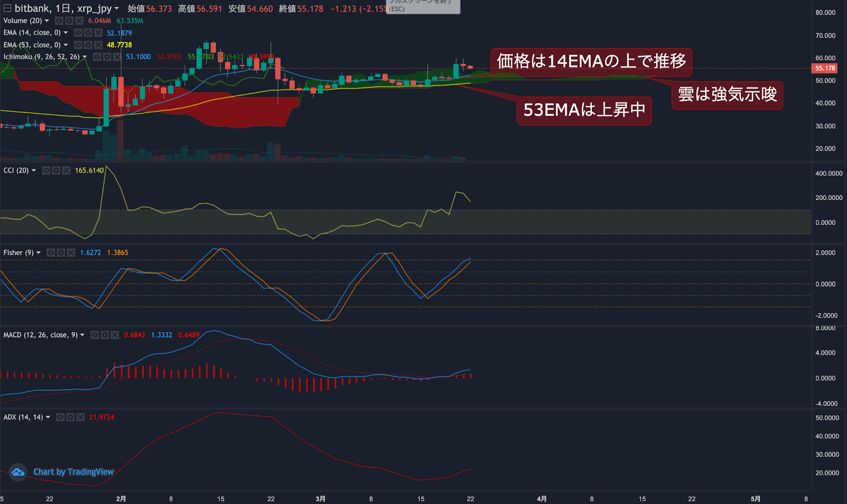
Task: Expand the EMA (14, close, 0) dropdown arrow
Action: pos(66,32)
